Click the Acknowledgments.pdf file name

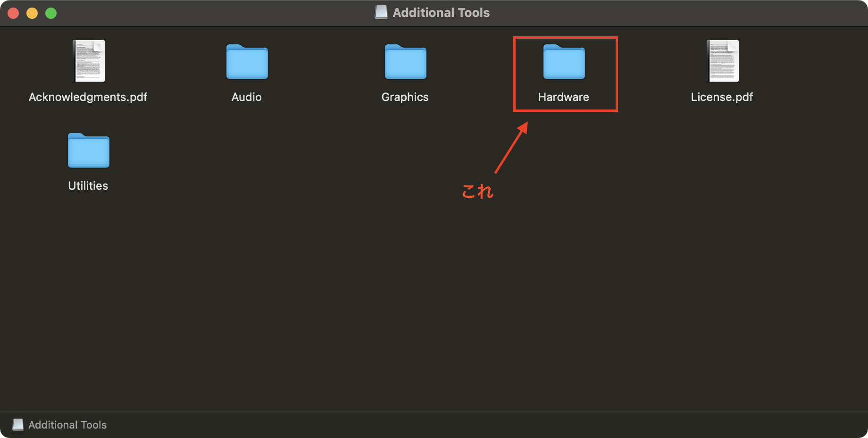coord(88,97)
